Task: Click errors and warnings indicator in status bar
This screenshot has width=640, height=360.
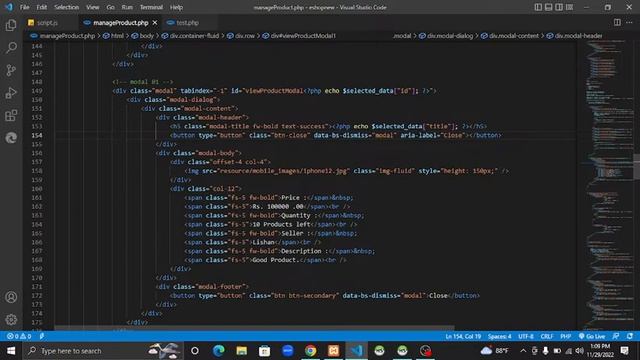Action: pos(19,336)
